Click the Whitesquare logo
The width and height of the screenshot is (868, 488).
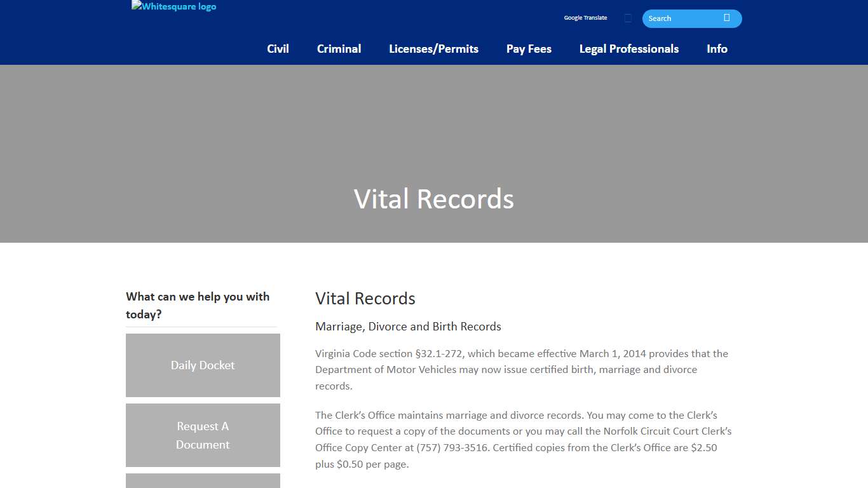pos(173,6)
